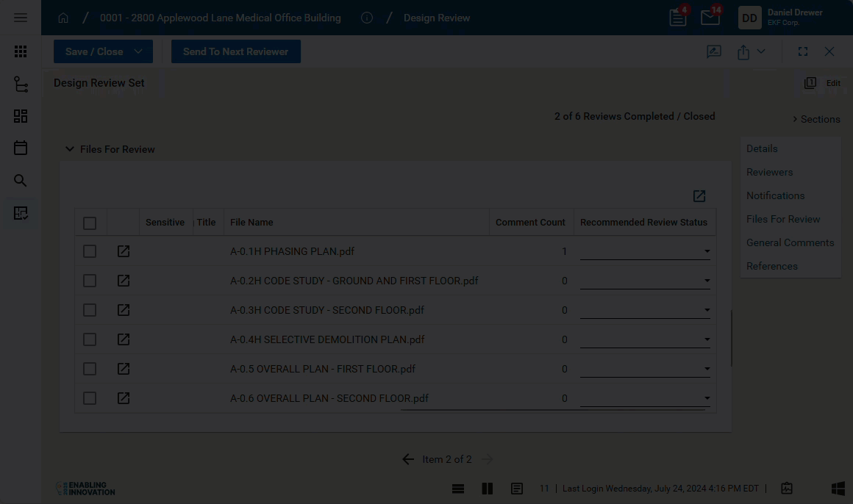The width and height of the screenshot is (853, 504).
Task: Open review status dropdown for A-0.2H CODE STUDY
Action: [x=707, y=281]
